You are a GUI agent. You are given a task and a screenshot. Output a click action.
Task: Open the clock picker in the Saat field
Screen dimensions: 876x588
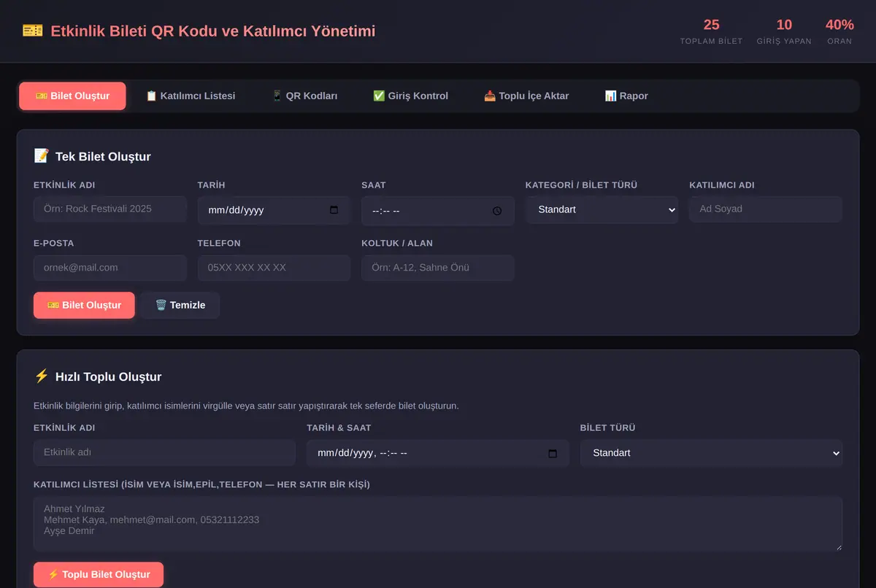pyautogui.click(x=497, y=211)
